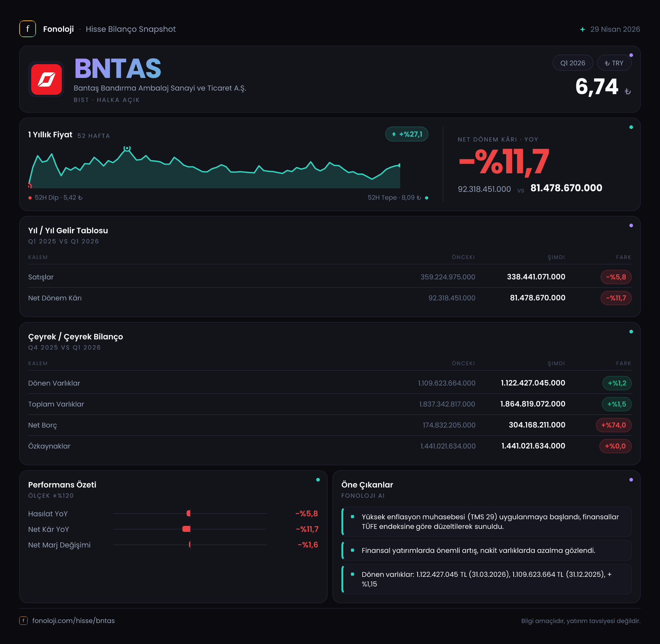Open the fonoloji.com/hisse/bntas link

[x=73, y=620]
